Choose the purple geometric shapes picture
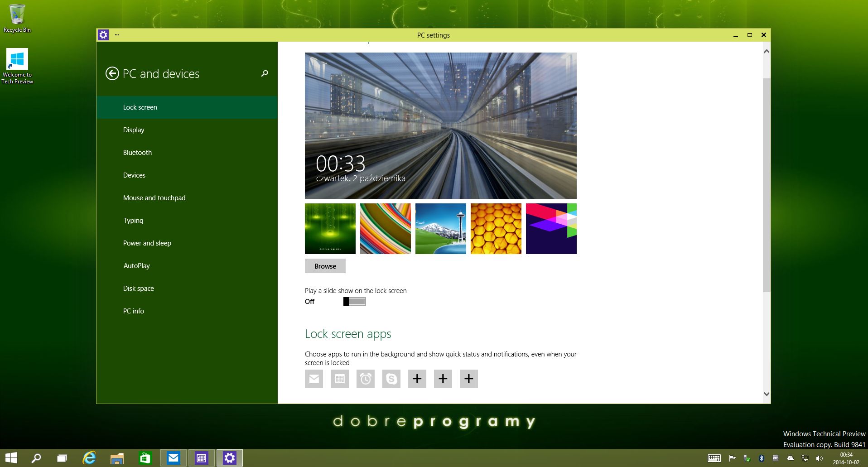Image resolution: width=868 pixels, height=467 pixels. (551, 229)
